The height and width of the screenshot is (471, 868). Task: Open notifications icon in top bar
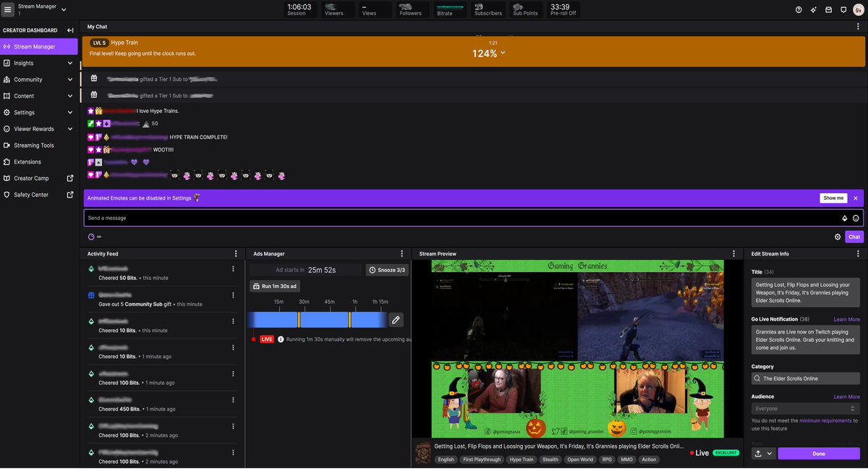point(843,9)
